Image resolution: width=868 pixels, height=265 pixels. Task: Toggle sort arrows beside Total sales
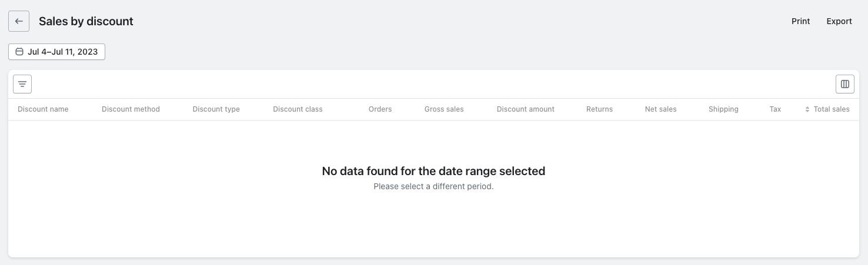tap(807, 109)
